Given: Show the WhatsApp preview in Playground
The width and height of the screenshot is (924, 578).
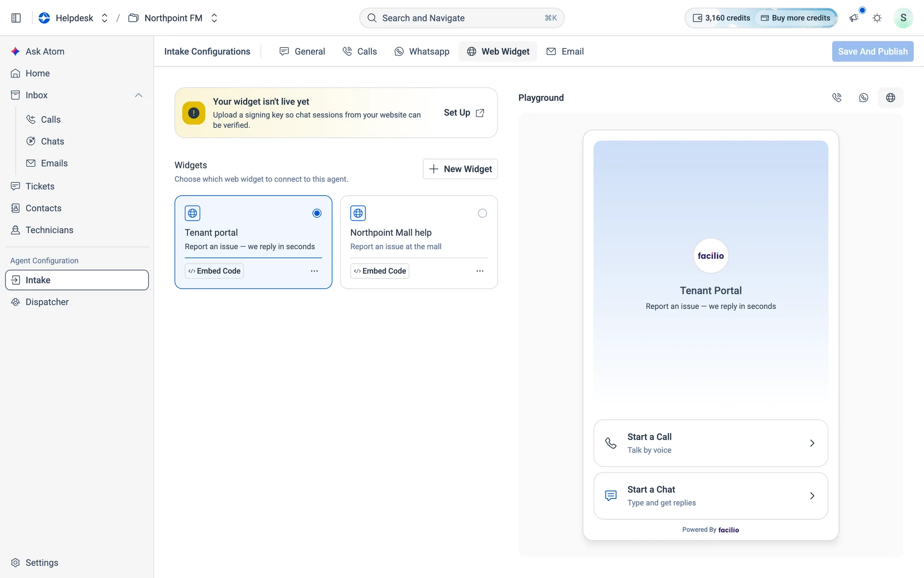Looking at the screenshot, I should coord(863,98).
